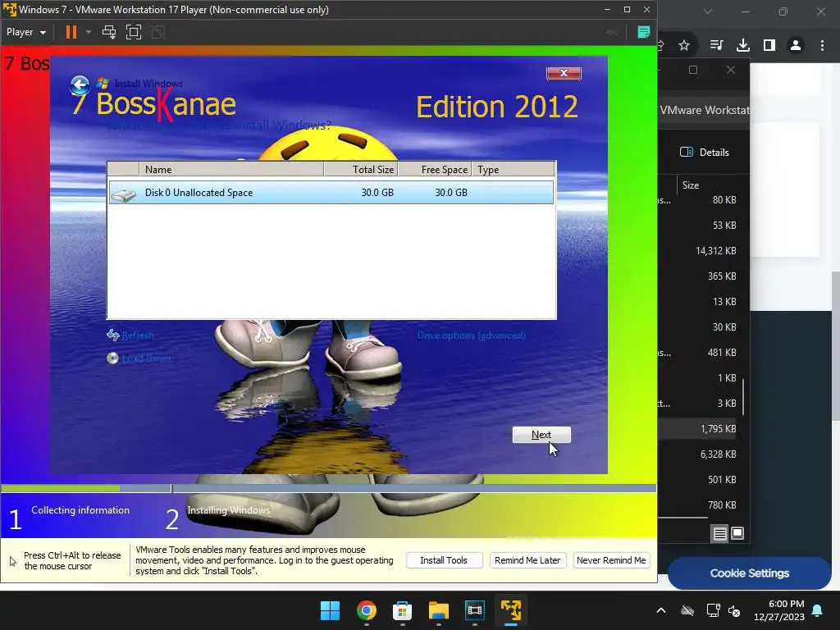Expand the power options arrow beside pause

coord(89,32)
